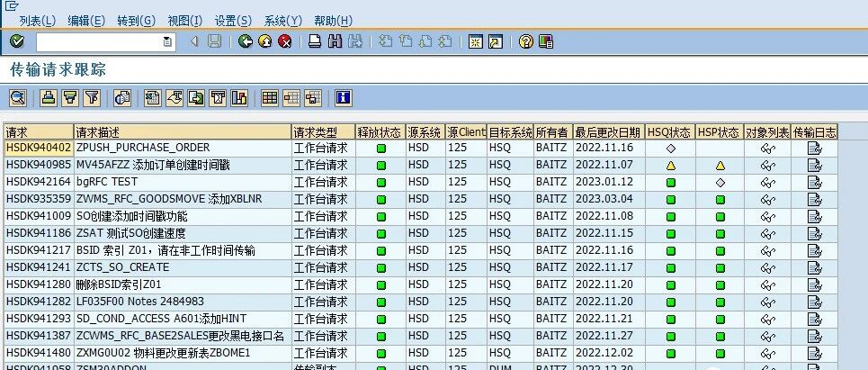Click the red Cancel icon

[284, 41]
